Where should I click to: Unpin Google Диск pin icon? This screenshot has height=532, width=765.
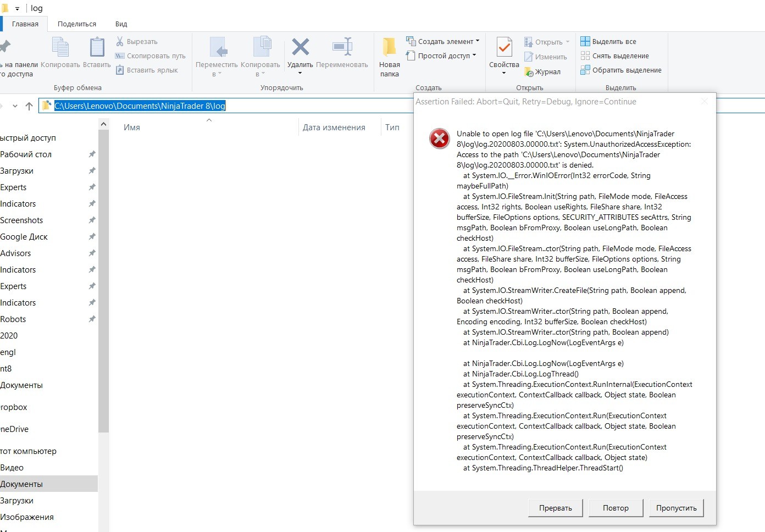click(92, 236)
